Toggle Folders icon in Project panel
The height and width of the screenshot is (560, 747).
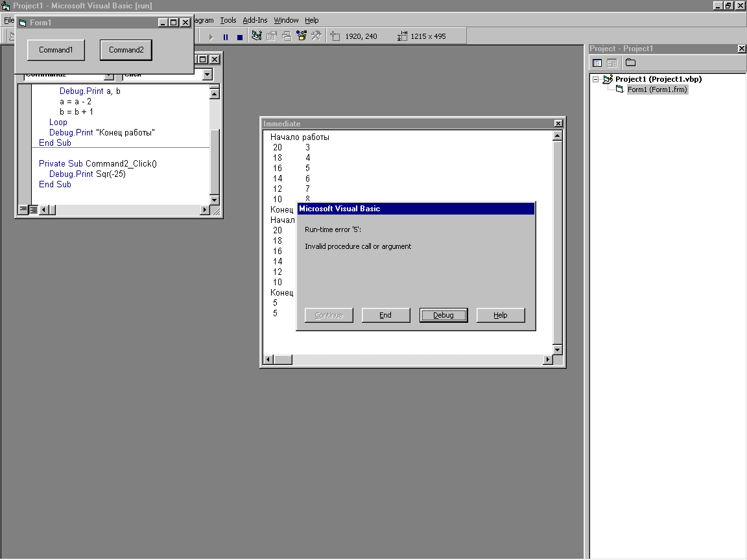pyautogui.click(x=631, y=62)
